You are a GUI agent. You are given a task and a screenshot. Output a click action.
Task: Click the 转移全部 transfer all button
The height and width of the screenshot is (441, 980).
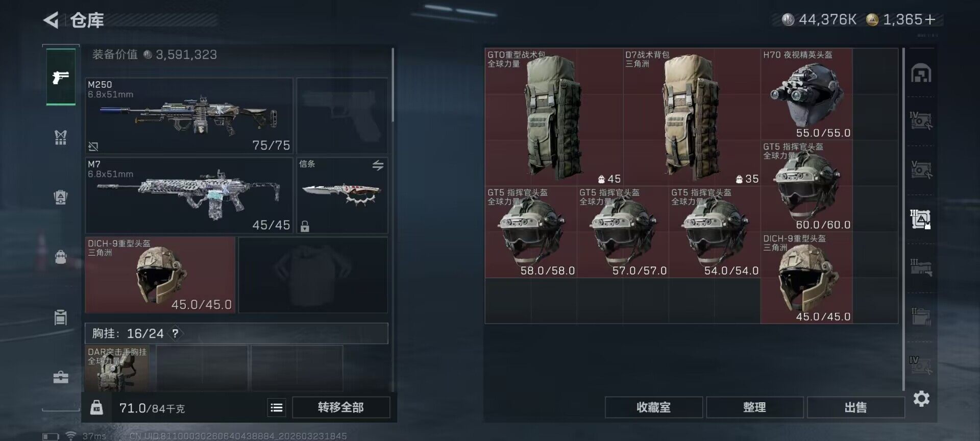[340, 407]
